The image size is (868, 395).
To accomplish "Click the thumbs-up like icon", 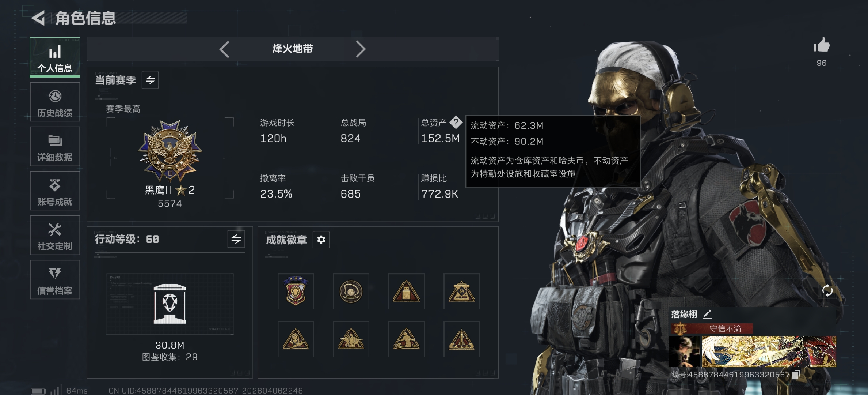I will [821, 45].
